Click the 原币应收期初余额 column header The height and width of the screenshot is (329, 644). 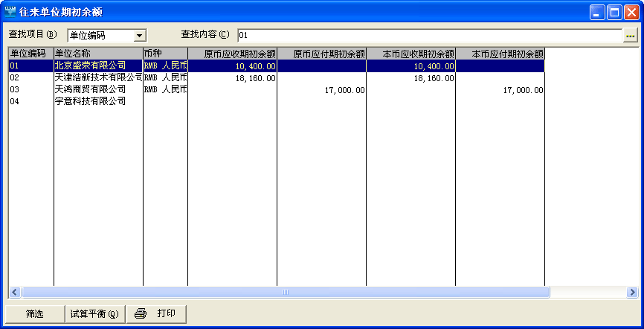point(232,54)
